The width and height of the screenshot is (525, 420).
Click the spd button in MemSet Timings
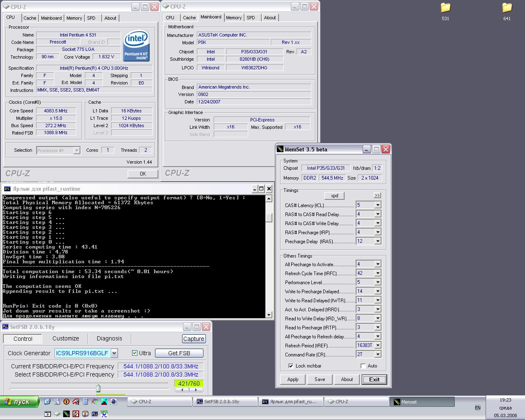pyautogui.click(x=335, y=196)
